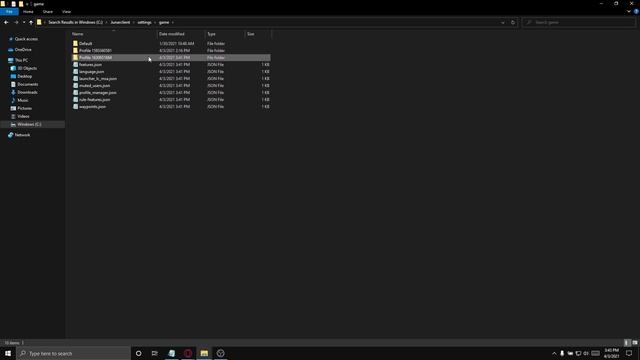Open Quick access in the navigation pane
Viewport: 640px width, 360px height.
26,39
